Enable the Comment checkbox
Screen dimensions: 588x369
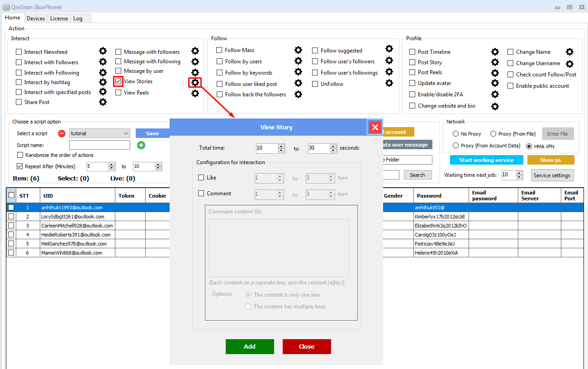click(x=201, y=194)
